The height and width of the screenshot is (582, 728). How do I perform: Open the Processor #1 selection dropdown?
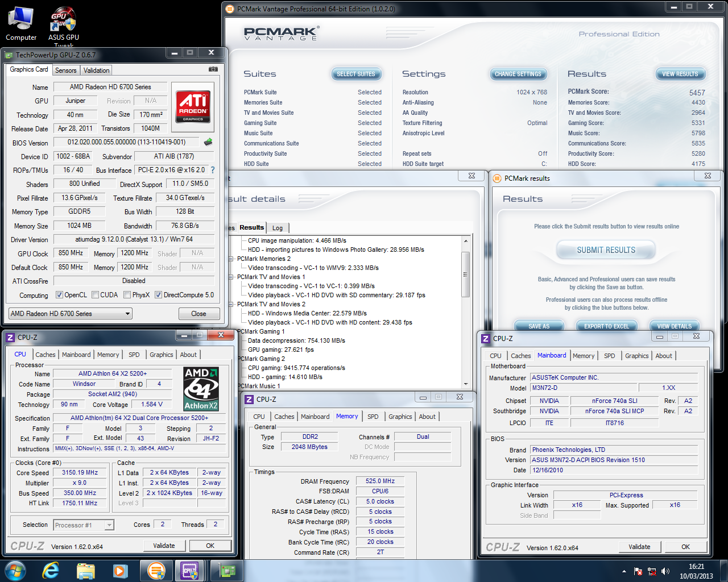[x=84, y=525]
